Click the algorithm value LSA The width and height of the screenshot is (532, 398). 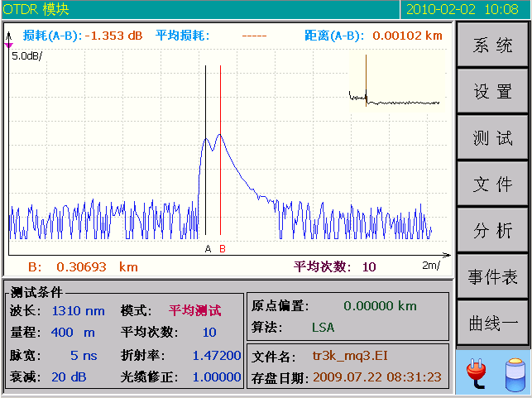pos(323,328)
